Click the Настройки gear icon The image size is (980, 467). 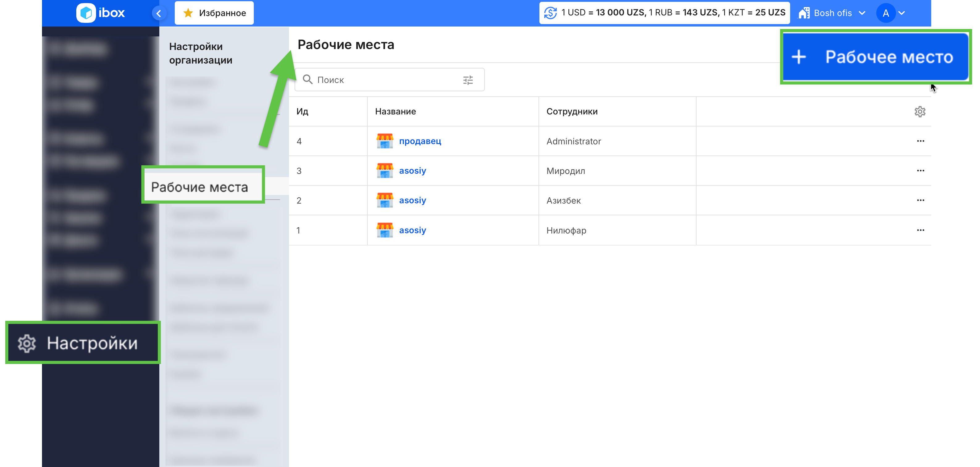[x=27, y=343]
